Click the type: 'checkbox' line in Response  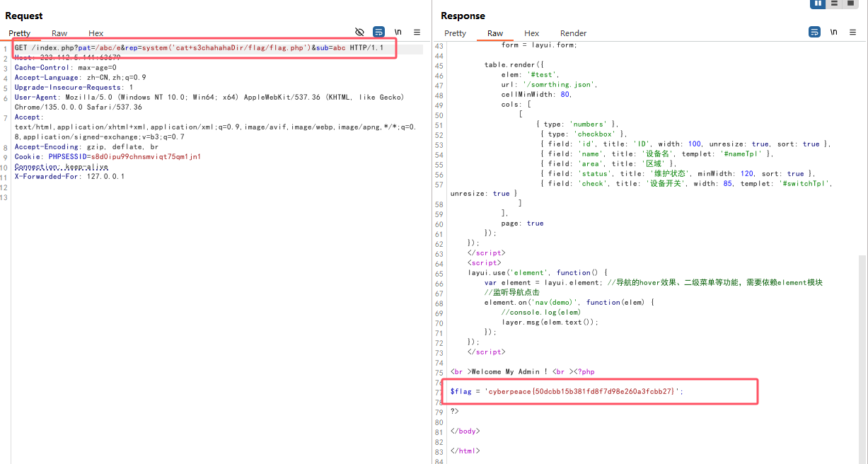583,134
